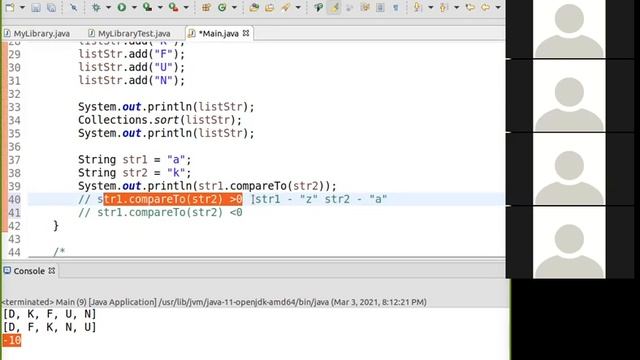Screen dimensions: 640x360
Task: Click the New file toolbar icon
Action: (10, 7)
